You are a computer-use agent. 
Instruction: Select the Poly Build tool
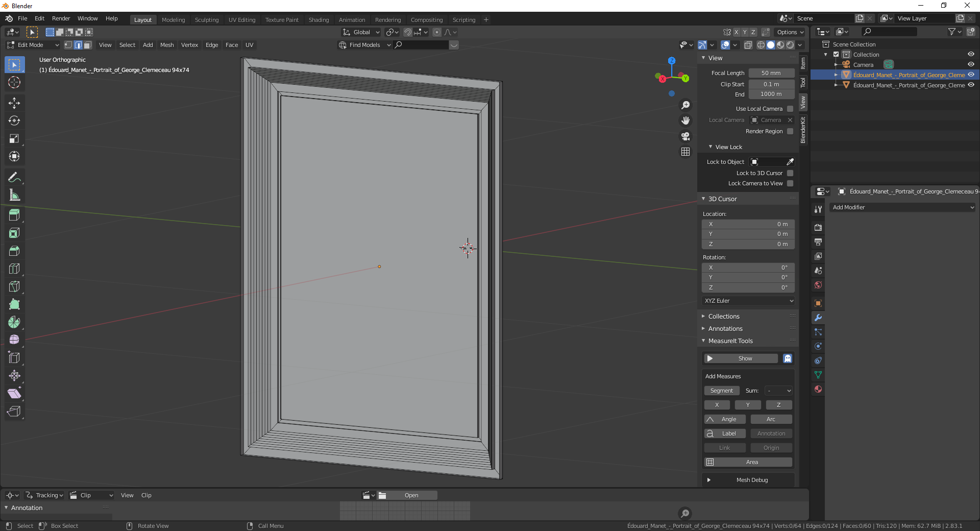[x=14, y=305]
